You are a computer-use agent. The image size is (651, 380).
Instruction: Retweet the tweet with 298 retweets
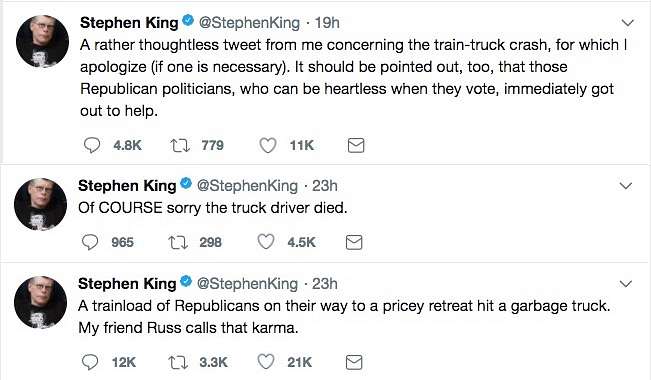click(178, 242)
